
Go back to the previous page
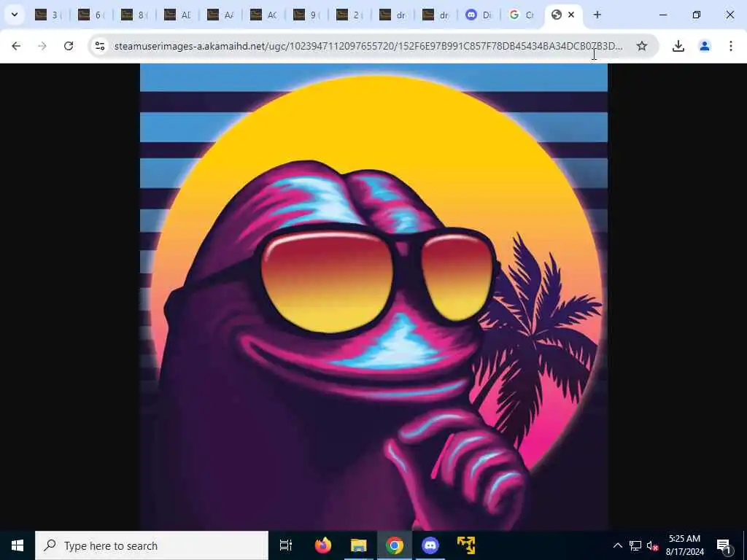pos(16,46)
